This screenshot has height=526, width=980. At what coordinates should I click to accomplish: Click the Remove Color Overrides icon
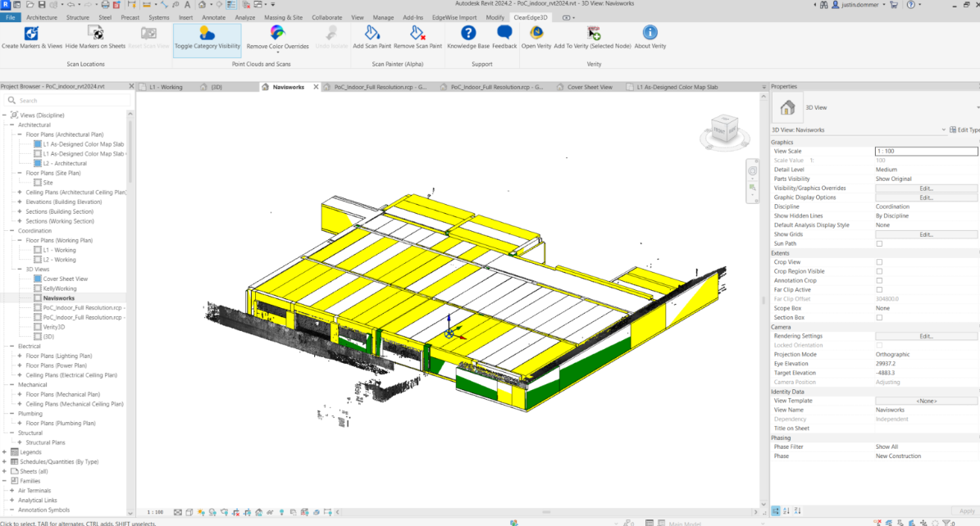click(x=277, y=34)
